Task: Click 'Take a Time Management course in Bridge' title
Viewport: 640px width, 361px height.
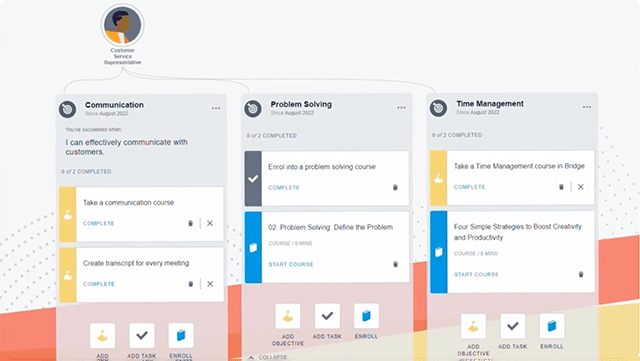Action: point(519,166)
